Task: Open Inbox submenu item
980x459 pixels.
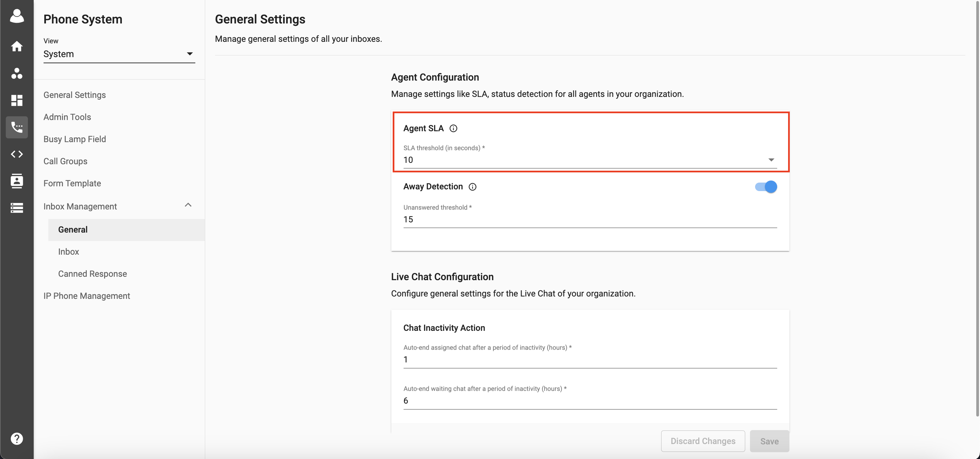Action: (x=68, y=252)
